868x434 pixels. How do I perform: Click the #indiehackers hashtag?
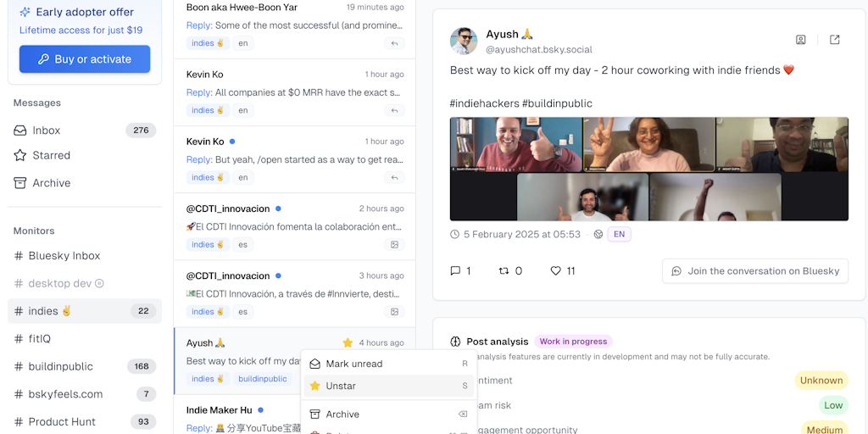tap(484, 103)
